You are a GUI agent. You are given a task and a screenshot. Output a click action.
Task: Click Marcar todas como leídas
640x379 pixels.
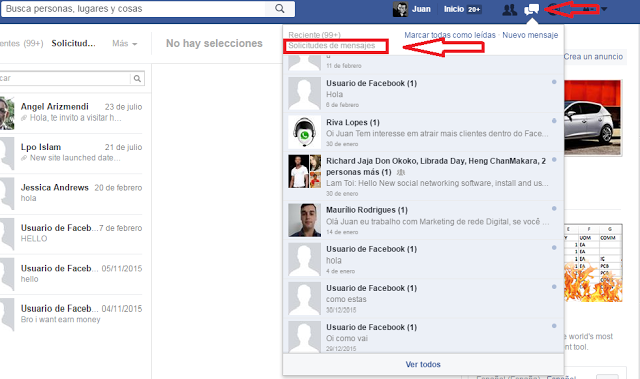pyautogui.click(x=450, y=35)
